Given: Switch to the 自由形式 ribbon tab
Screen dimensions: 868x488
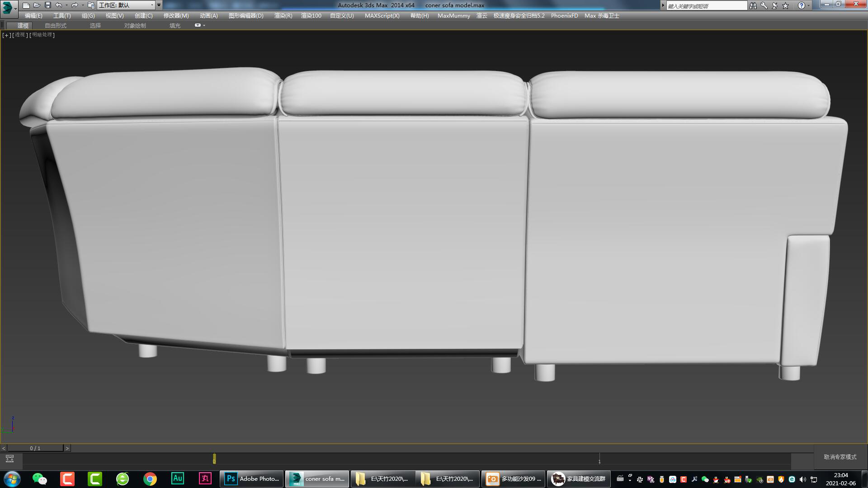Looking at the screenshot, I should pos(55,25).
